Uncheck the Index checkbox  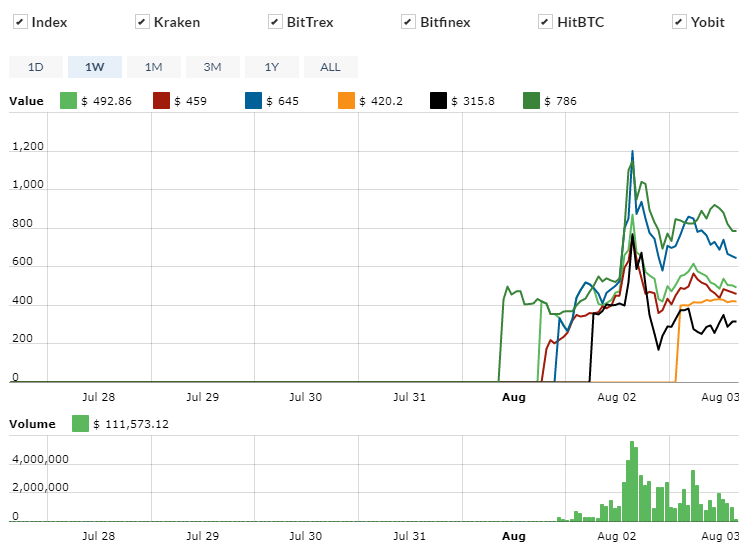click(19, 22)
